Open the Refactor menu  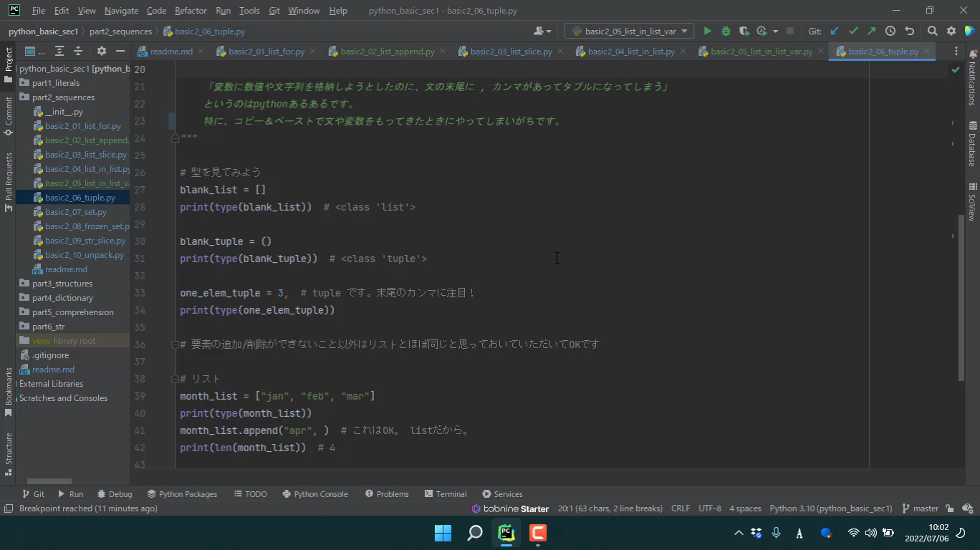tap(191, 11)
